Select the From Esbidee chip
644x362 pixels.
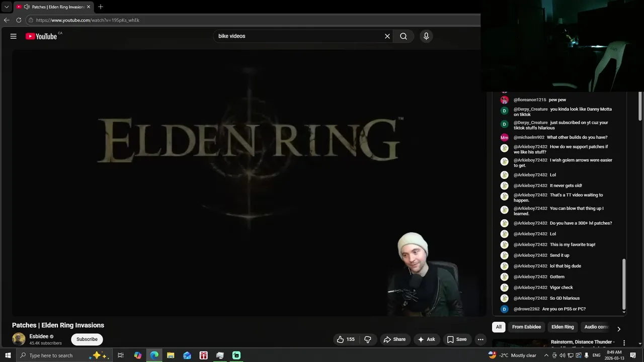(526, 327)
